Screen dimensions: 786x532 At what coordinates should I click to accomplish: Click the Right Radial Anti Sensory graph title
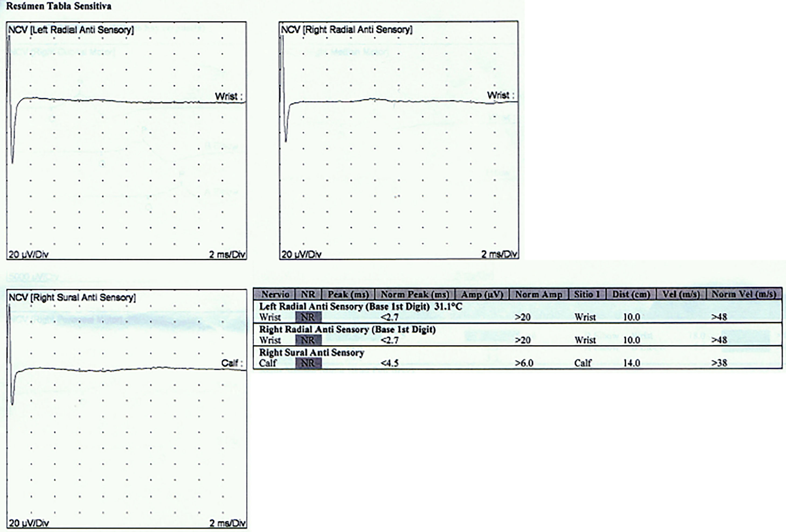tap(347, 30)
